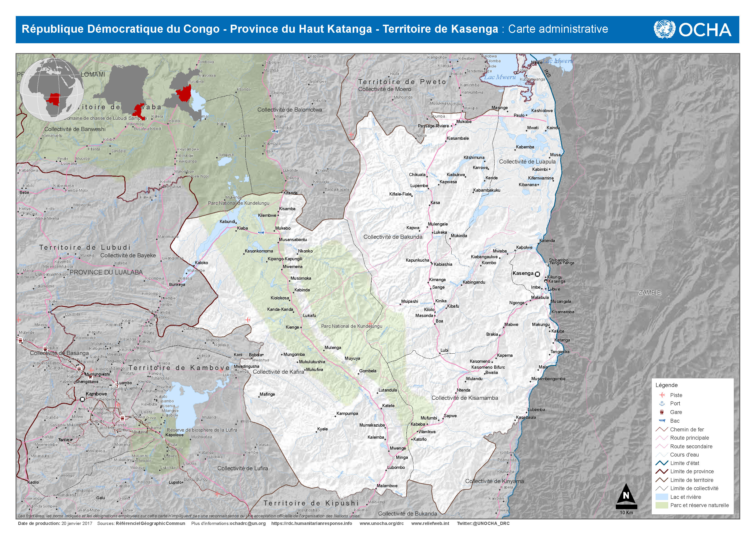Click the Limite d'état line symbol
The image size is (756, 535).
tap(662, 463)
